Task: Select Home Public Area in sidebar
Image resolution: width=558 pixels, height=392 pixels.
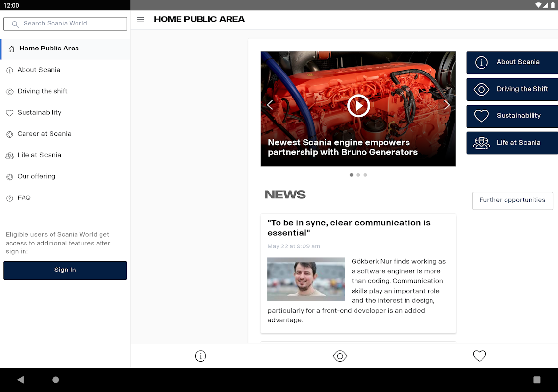Action: tap(66, 49)
